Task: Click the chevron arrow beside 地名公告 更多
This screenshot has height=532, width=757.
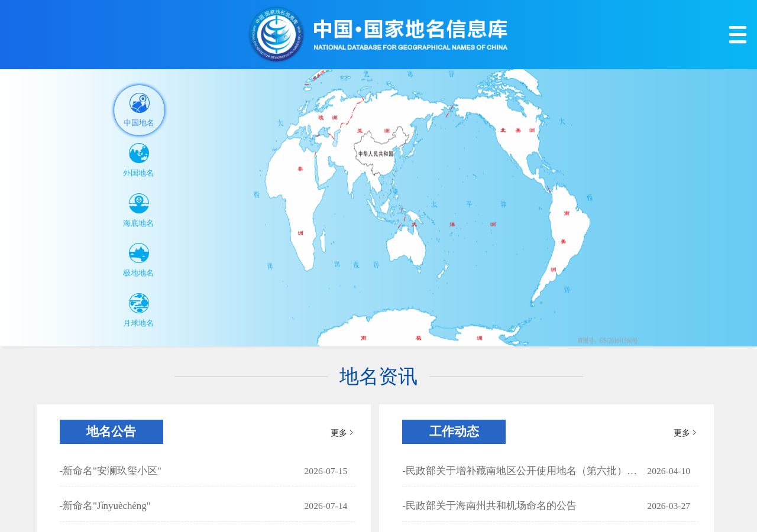Action: coord(352,433)
